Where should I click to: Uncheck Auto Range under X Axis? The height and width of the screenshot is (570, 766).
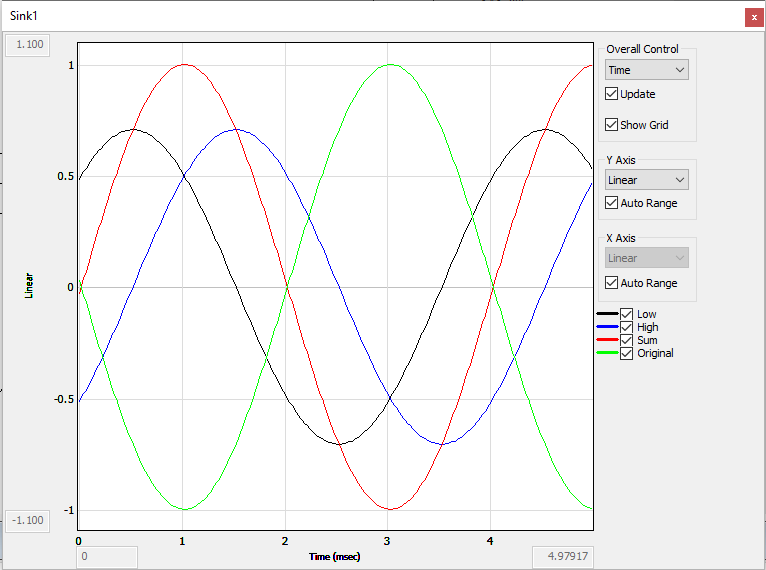point(612,283)
